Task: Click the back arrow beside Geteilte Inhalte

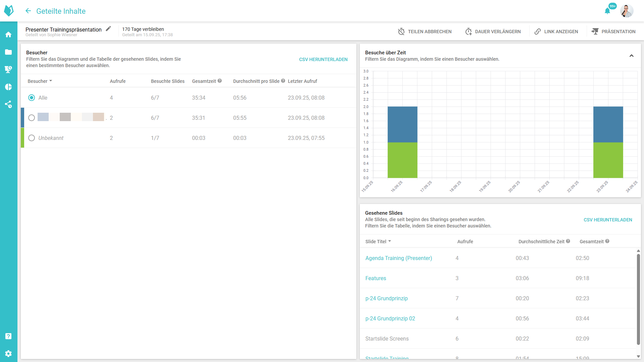Action: pyautogui.click(x=28, y=11)
